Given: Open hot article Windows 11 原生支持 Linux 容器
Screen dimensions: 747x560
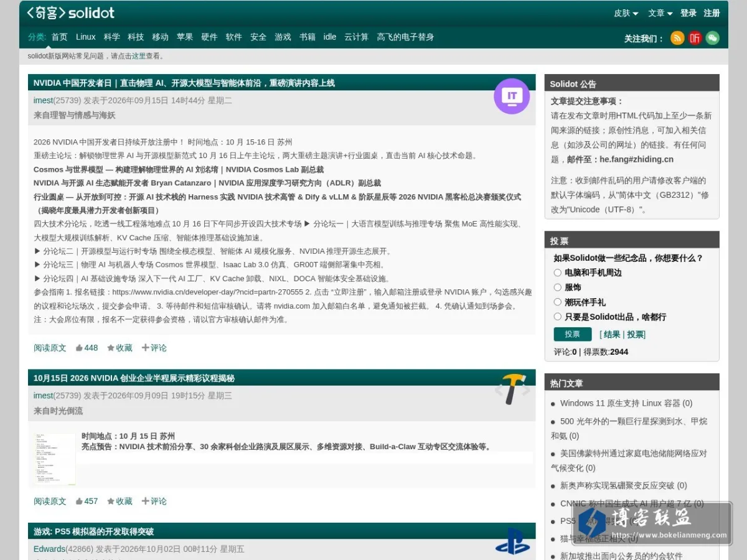Looking at the screenshot, I should pos(626,403).
